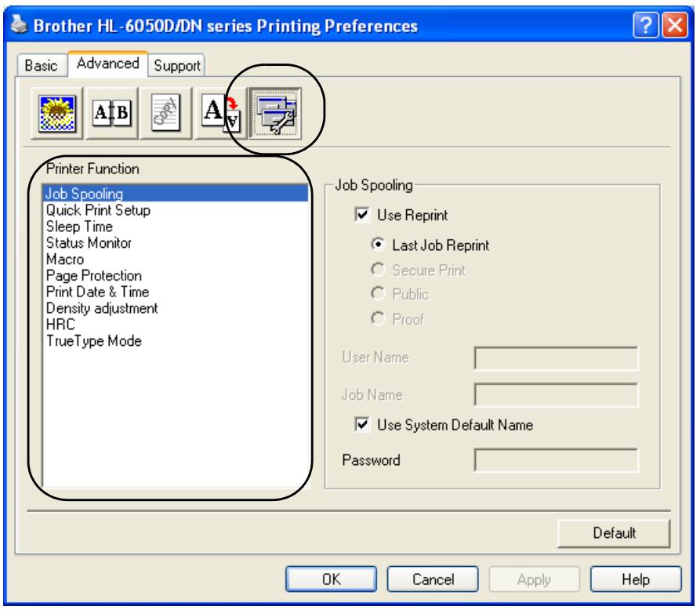The height and width of the screenshot is (610, 700).
Task: Open Help from bottom button row
Action: click(636, 579)
